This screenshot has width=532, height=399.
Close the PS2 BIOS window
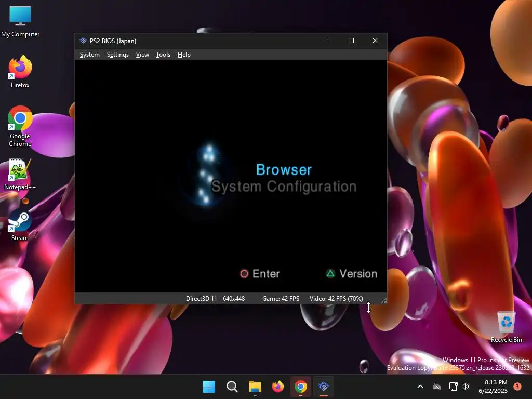click(x=375, y=41)
